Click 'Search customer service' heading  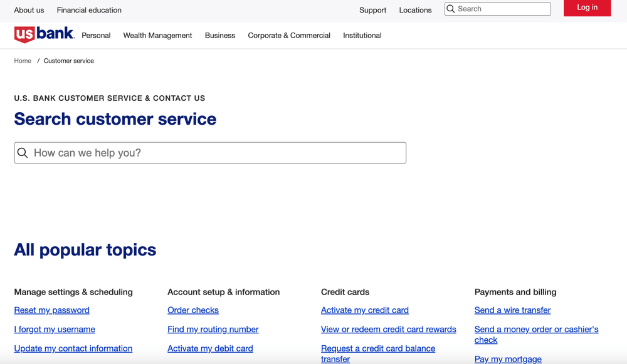(115, 118)
